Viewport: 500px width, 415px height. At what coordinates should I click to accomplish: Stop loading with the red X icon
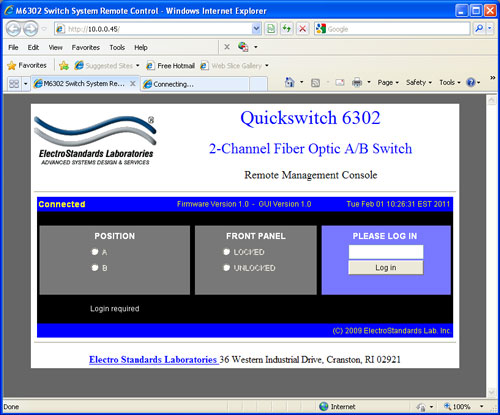(303, 29)
